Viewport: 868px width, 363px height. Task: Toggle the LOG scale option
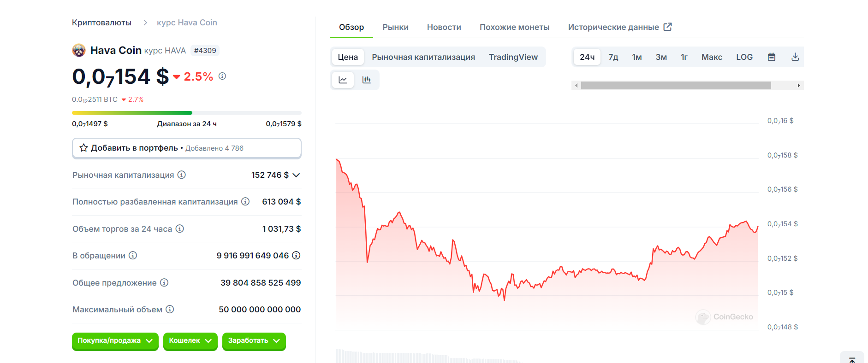(744, 57)
